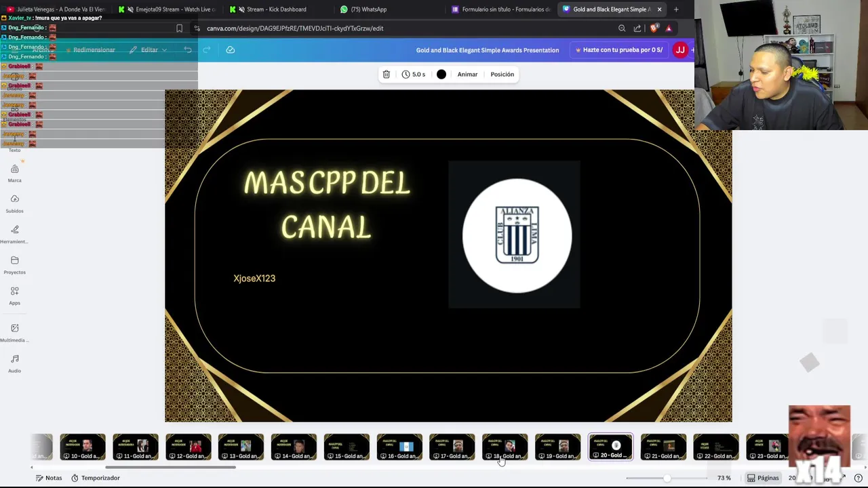Select slide 18 thumbnail
The image size is (868, 488).
point(505,447)
